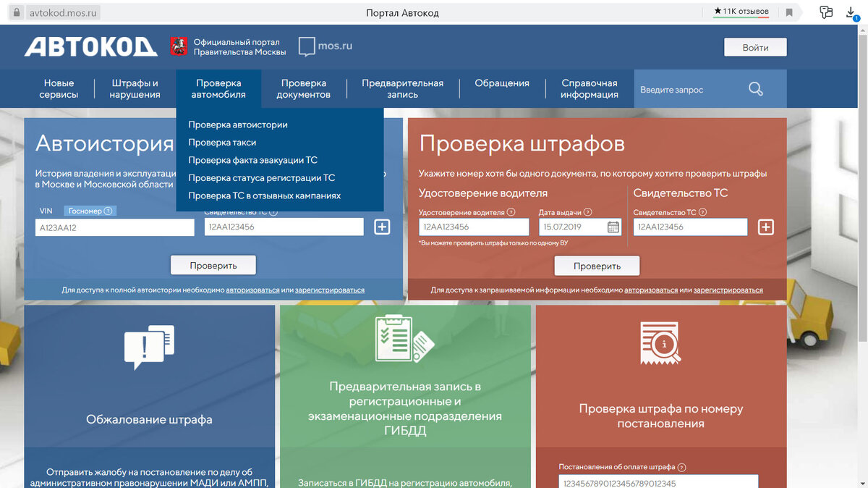Focus the Удостоверение водителя input field
The width and height of the screenshot is (868, 488).
coord(474,227)
